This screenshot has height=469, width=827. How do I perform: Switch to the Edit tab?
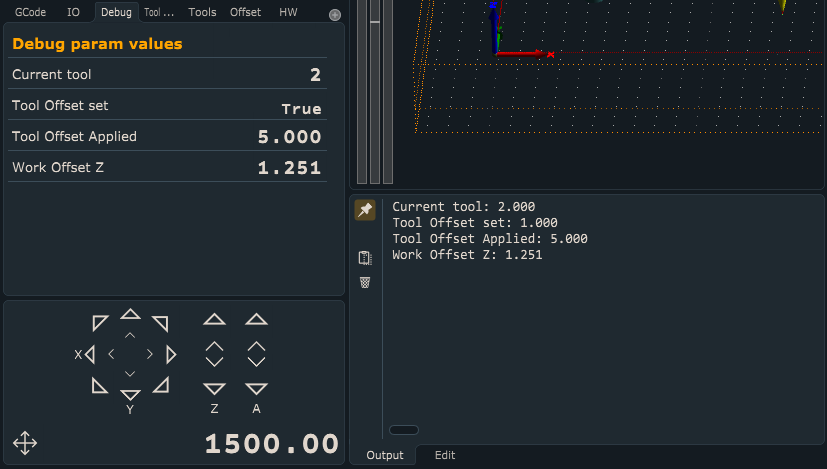[x=445, y=455]
